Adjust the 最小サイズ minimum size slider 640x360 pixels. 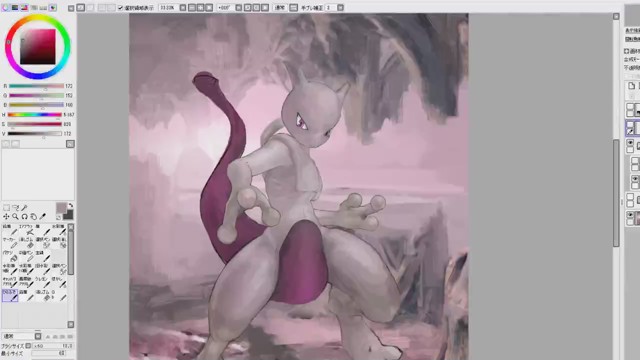pos(49,353)
